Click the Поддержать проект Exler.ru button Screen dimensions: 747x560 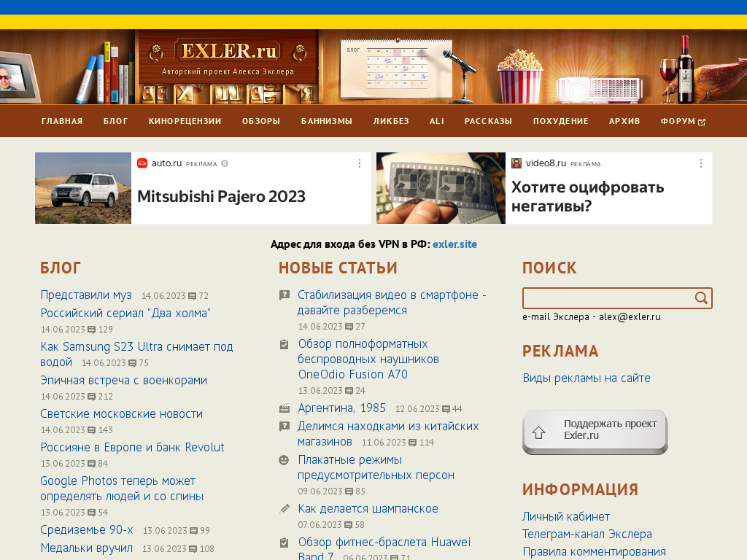tap(595, 432)
